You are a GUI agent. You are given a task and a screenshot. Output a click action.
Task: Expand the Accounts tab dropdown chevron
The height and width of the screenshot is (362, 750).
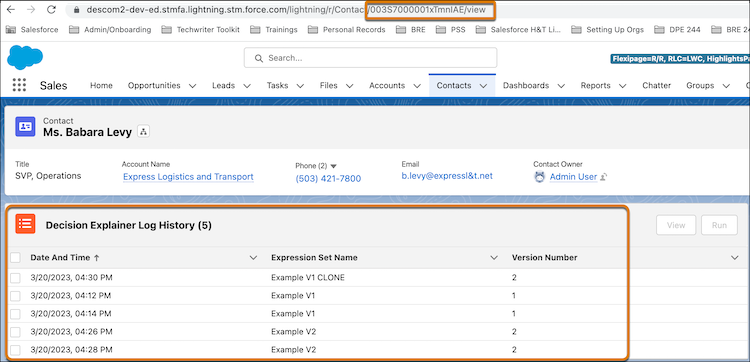point(417,86)
